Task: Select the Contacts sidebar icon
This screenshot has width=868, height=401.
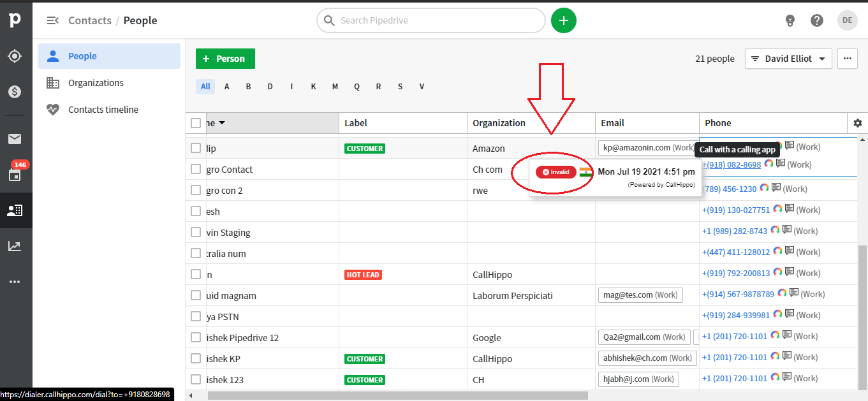Action: click(x=15, y=210)
